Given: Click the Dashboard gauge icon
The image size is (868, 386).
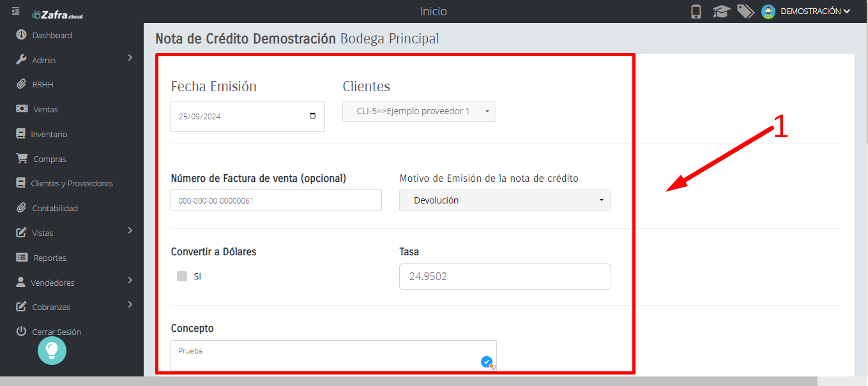Looking at the screenshot, I should pos(21,35).
